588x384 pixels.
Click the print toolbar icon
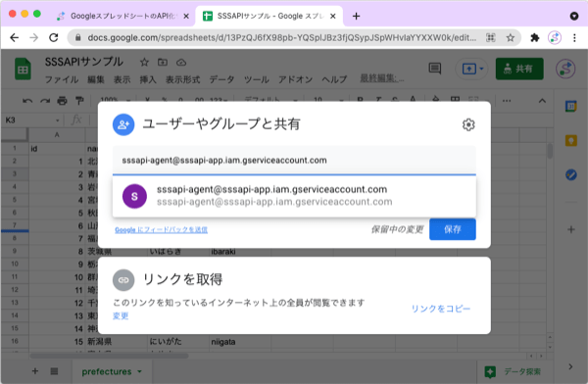(x=63, y=101)
